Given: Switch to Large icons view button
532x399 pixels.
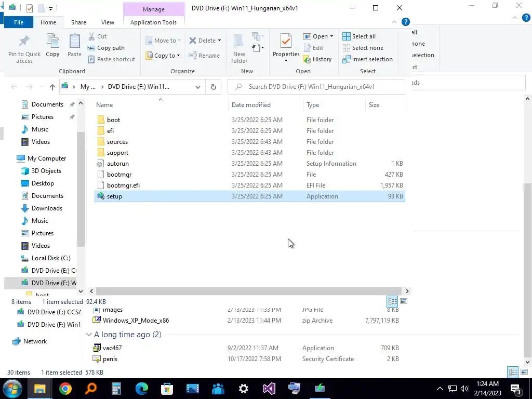Looking at the screenshot, I should (x=404, y=301).
